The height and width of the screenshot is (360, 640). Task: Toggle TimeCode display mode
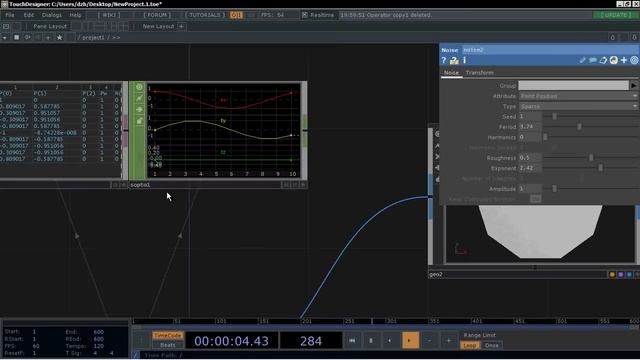pos(167,336)
